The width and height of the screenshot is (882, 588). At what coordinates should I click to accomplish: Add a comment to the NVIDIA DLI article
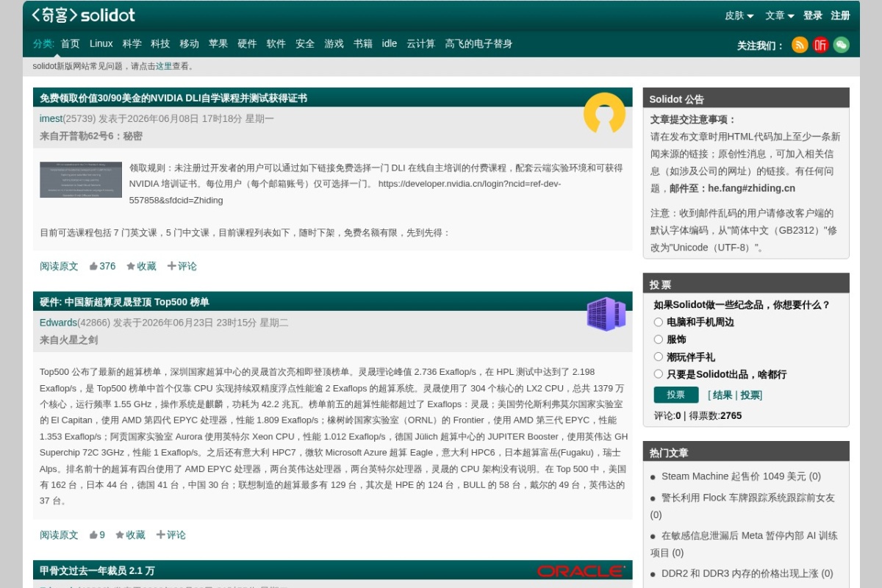tap(182, 266)
